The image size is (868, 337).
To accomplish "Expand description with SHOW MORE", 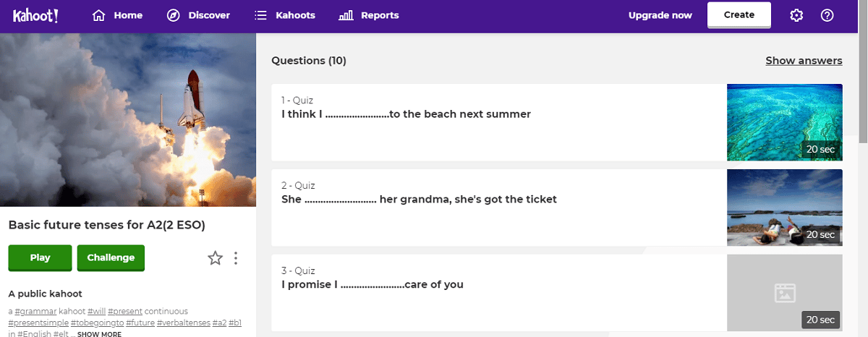I will click(99, 334).
